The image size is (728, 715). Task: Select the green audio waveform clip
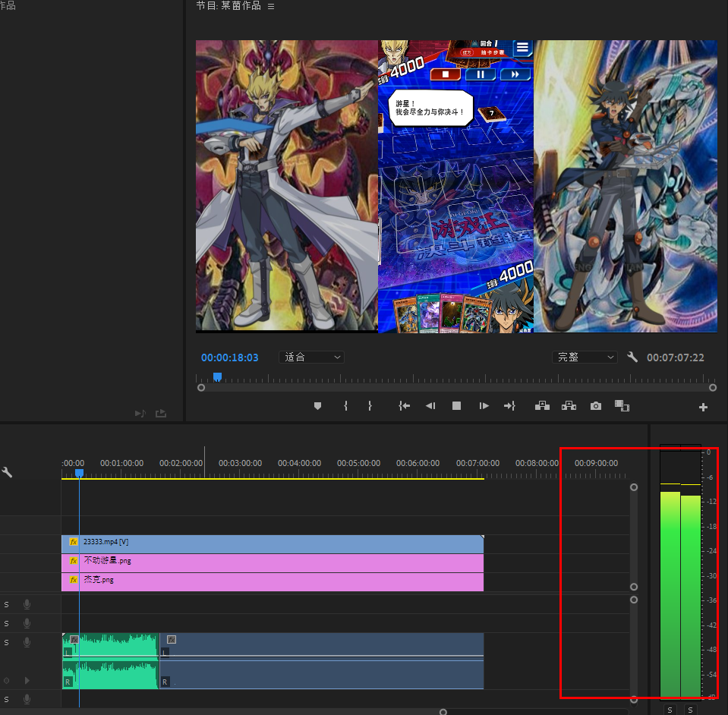pyautogui.click(x=111, y=661)
